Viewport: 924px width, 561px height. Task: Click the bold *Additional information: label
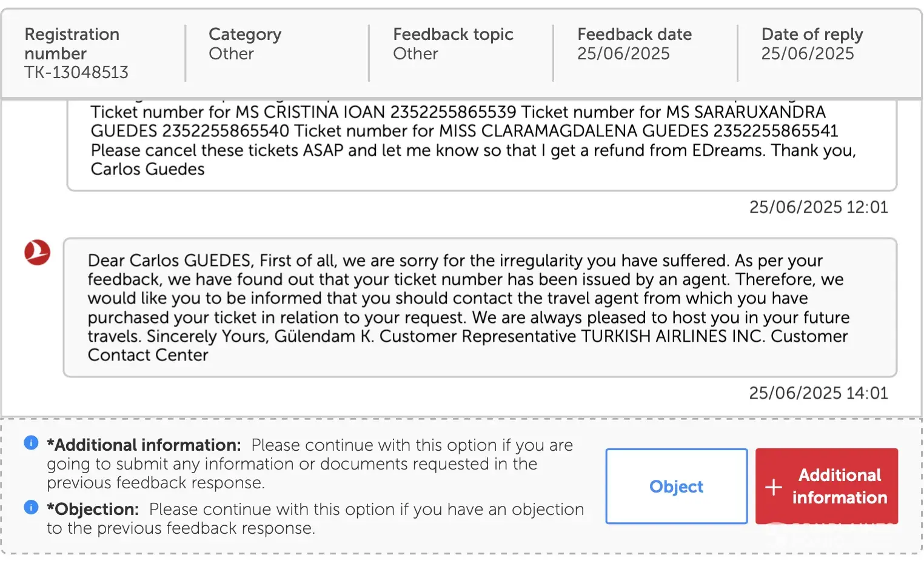pyautogui.click(x=144, y=445)
